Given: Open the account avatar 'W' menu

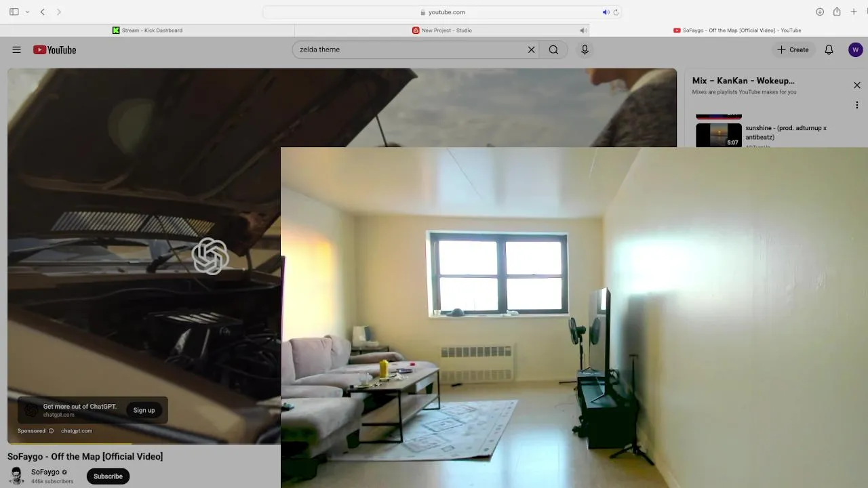Looking at the screenshot, I should pos(855,49).
